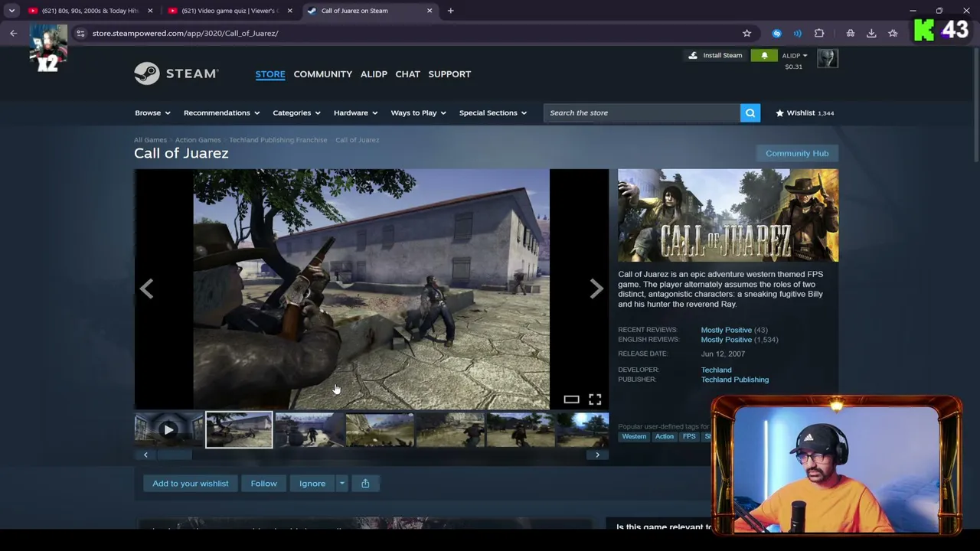Open the Action Games breadcrumb link
Image resolution: width=980 pixels, height=551 pixels.
(198, 140)
